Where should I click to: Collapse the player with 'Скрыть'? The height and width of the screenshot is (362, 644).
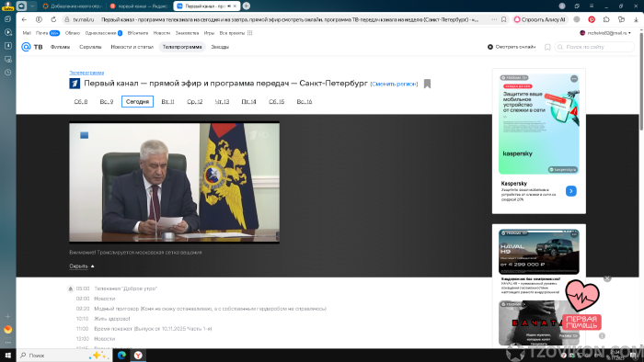[81, 266]
